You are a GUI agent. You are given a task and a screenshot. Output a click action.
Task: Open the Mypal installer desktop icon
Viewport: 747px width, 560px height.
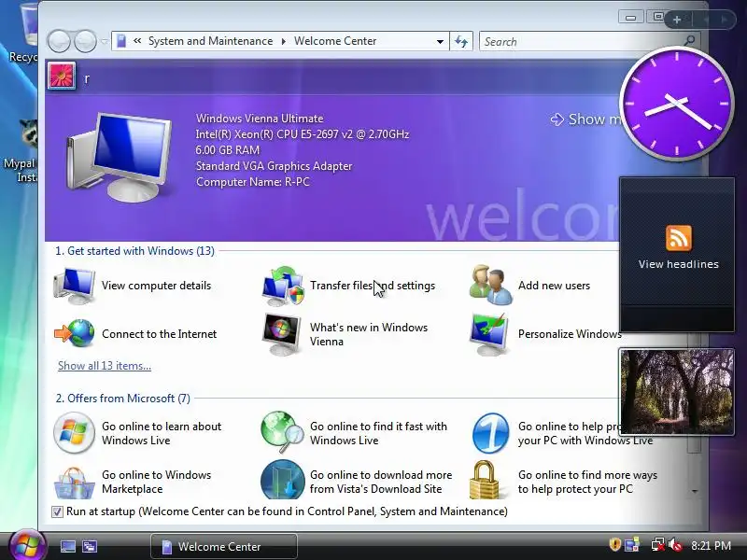(x=24, y=151)
